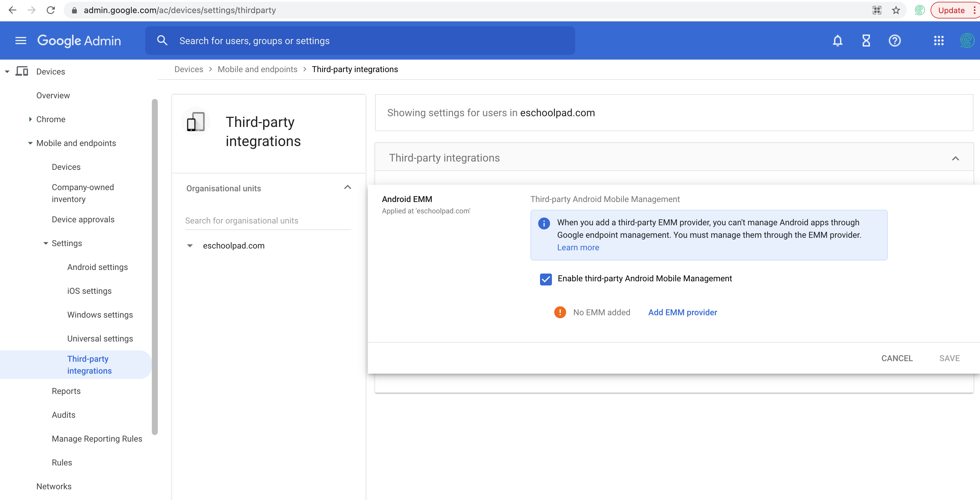
Task: Expand the eschoolpad.com organisational unit
Action: pyautogui.click(x=190, y=246)
